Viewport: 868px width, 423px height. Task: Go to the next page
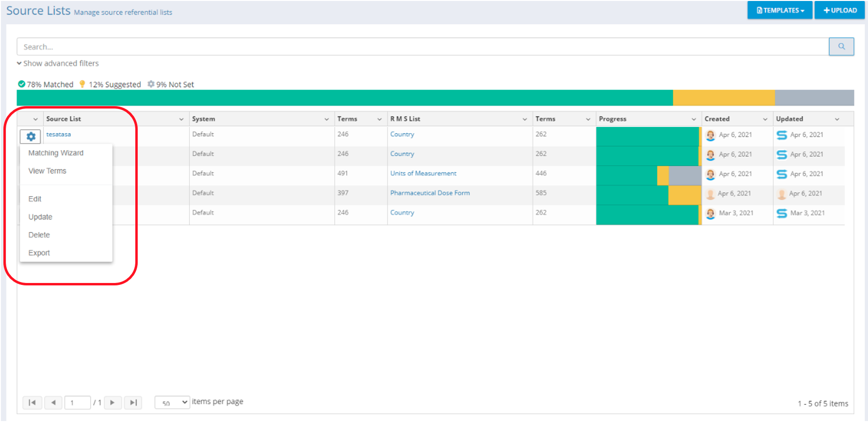[x=113, y=403]
